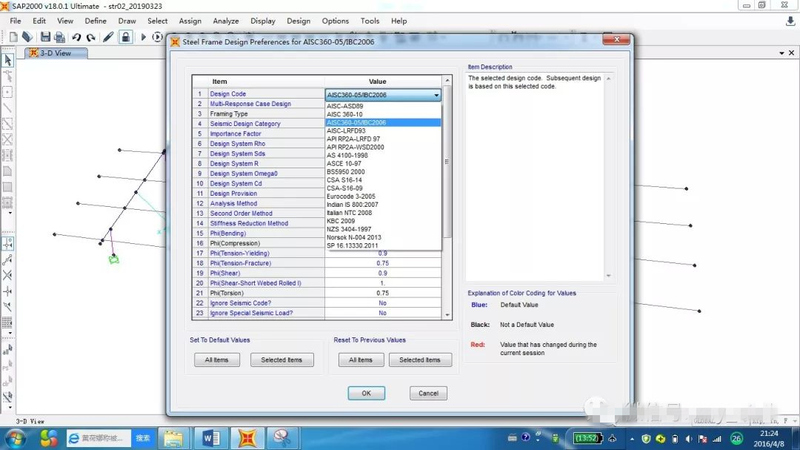Click Cancel in the preferences dialog

point(428,393)
